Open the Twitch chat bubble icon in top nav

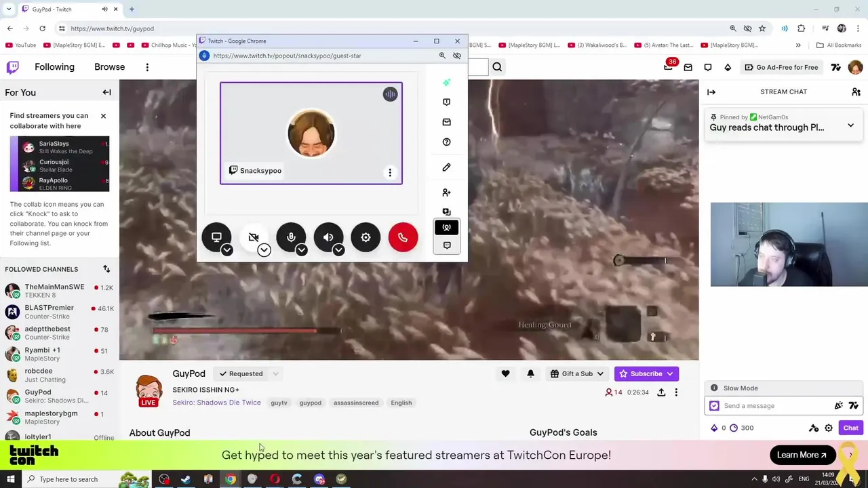[708, 67]
